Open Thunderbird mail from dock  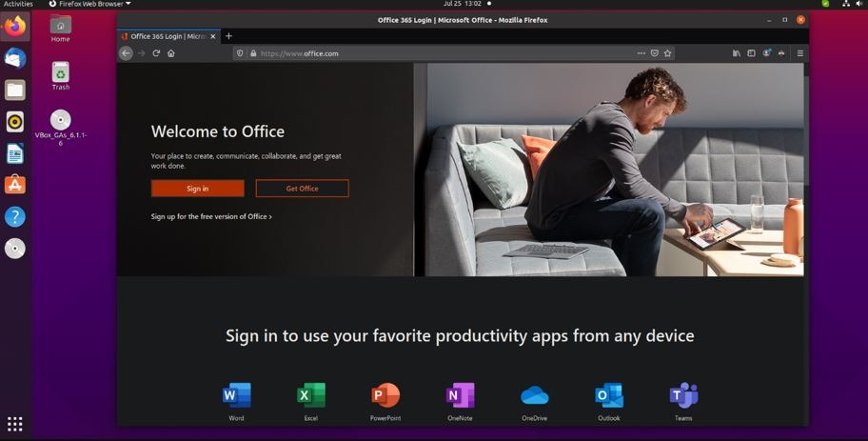15,57
